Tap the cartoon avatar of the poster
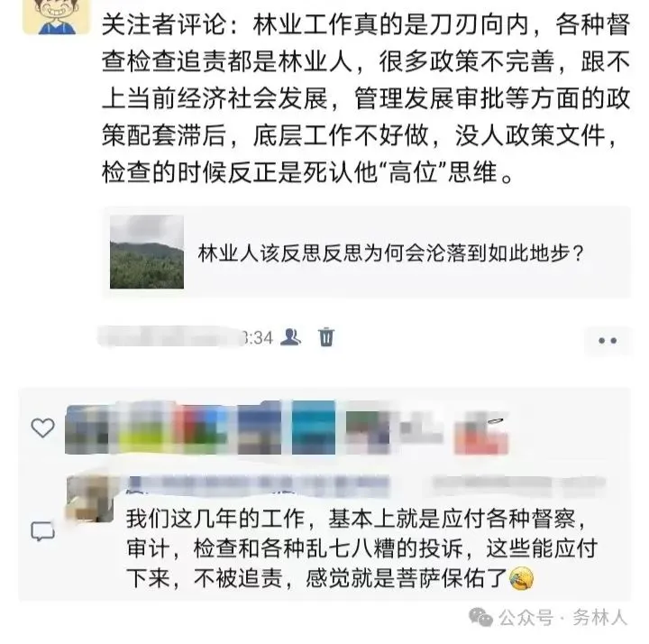649x644 pixels. pyautogui.click(x=57, y=16)
